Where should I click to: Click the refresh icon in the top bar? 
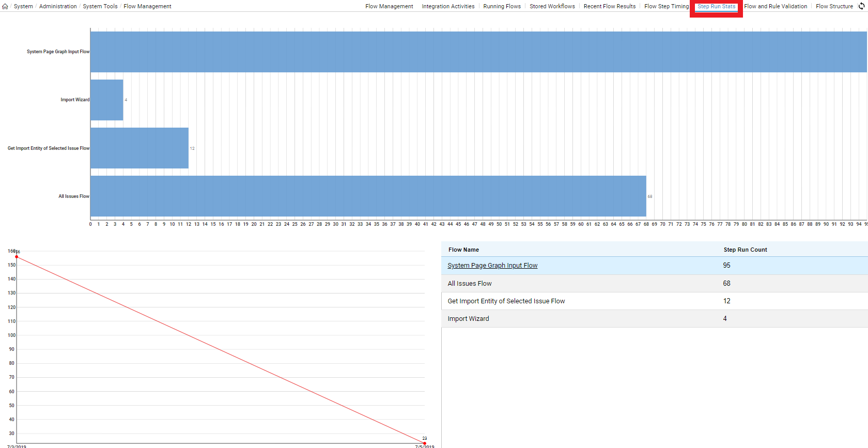pyautogui.click(x=862, y=6)
